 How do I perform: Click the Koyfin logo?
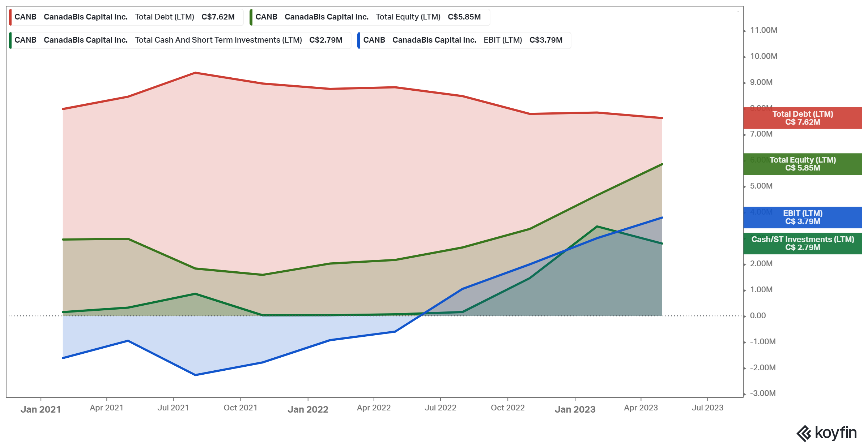[826, 433]
